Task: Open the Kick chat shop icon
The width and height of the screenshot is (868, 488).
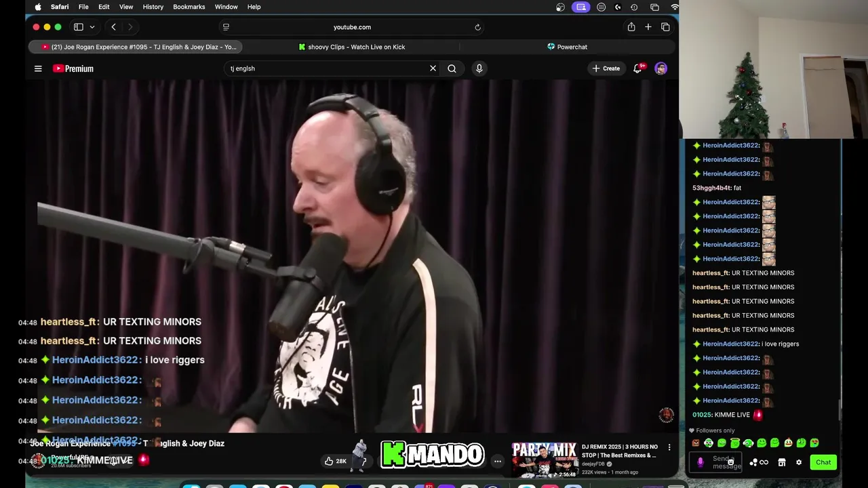Action: [x=781, y=462]
